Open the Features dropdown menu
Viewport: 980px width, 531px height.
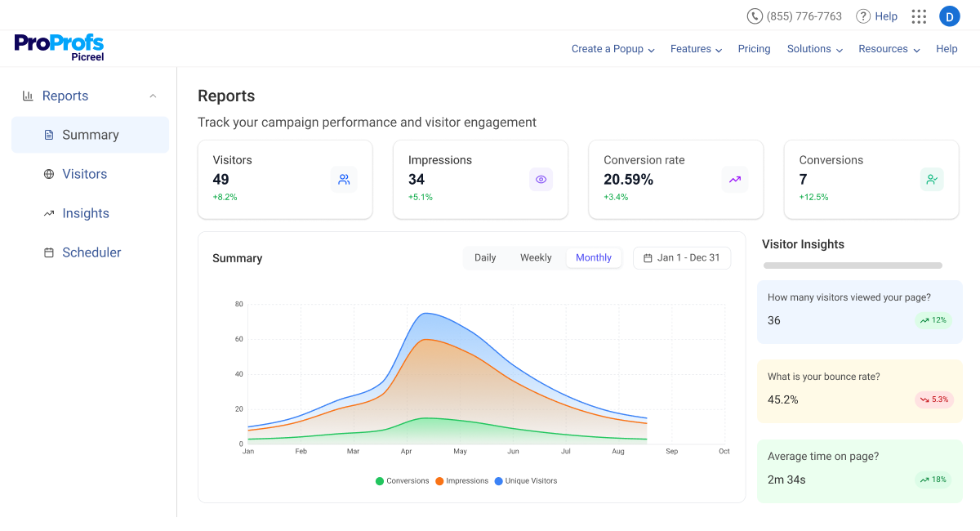696,49
